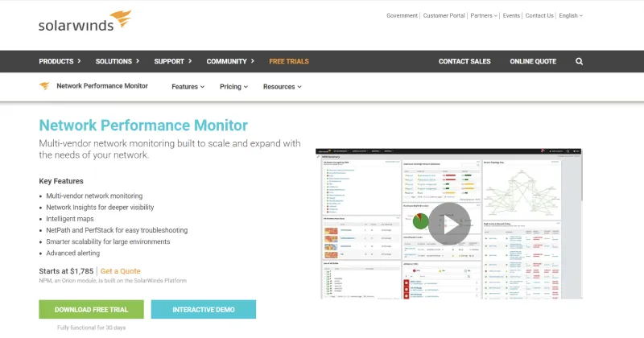Open the English language selector

(x=571, y=15)
